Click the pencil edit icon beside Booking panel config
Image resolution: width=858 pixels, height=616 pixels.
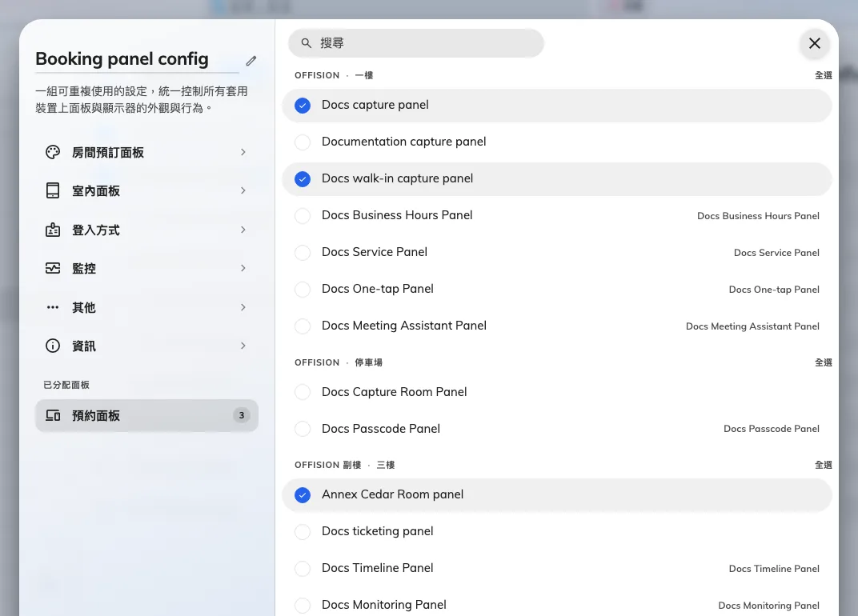tap(251, 61)
